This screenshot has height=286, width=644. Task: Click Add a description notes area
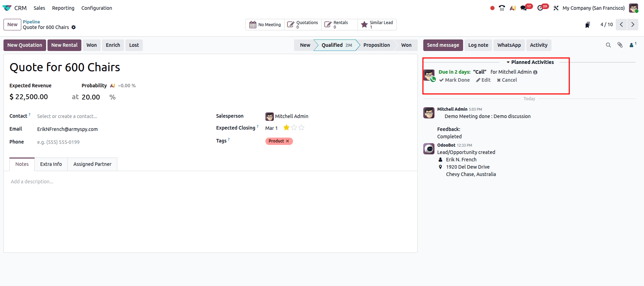(x=32, y=182)
